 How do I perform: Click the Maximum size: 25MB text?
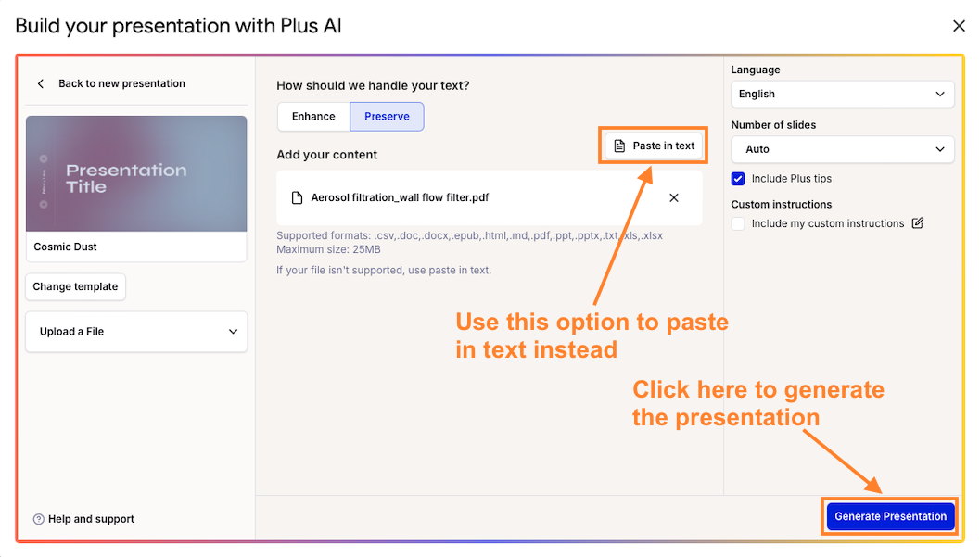[329, 250]
